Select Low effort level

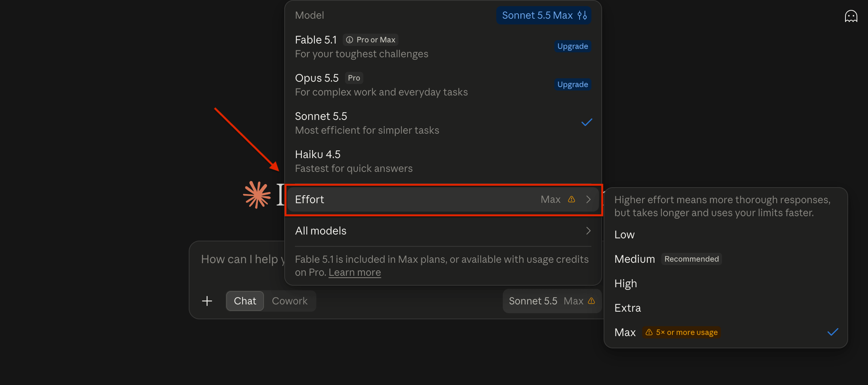(725, 235)
